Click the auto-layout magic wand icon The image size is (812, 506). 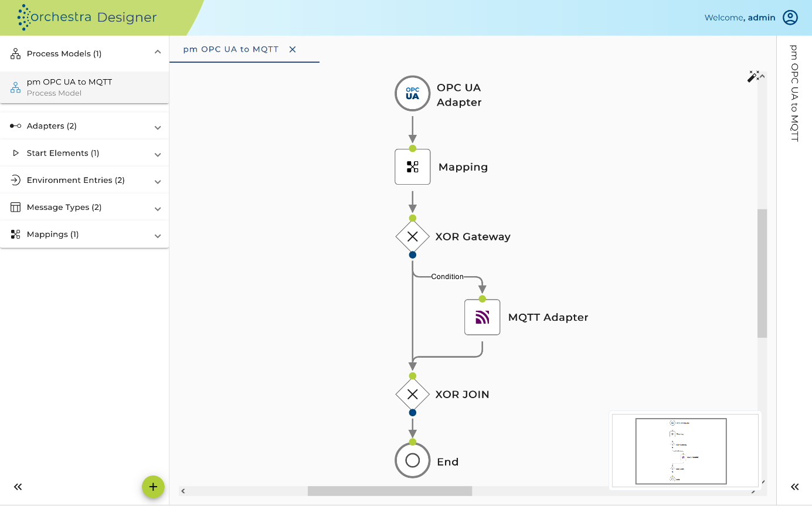click(x=753, y=76)
